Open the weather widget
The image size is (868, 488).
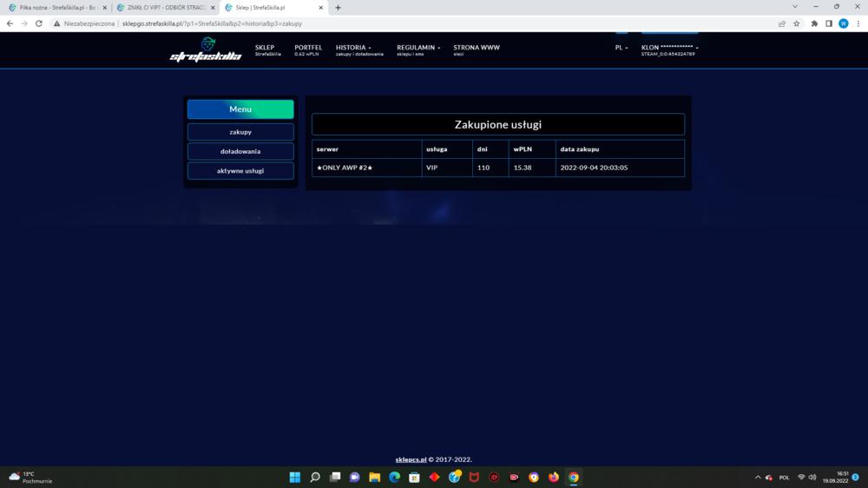click(x=30, y=477)
